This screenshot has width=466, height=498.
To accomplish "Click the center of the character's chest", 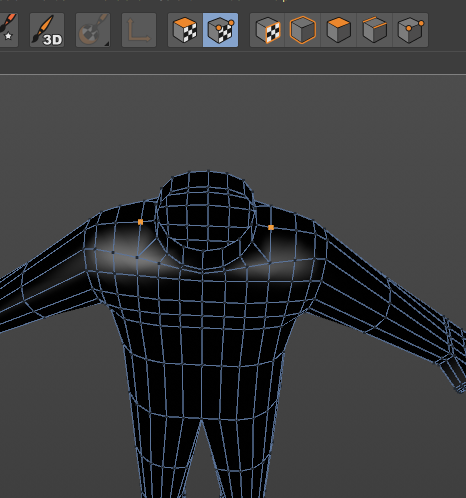I will click(x=202, y=300).
